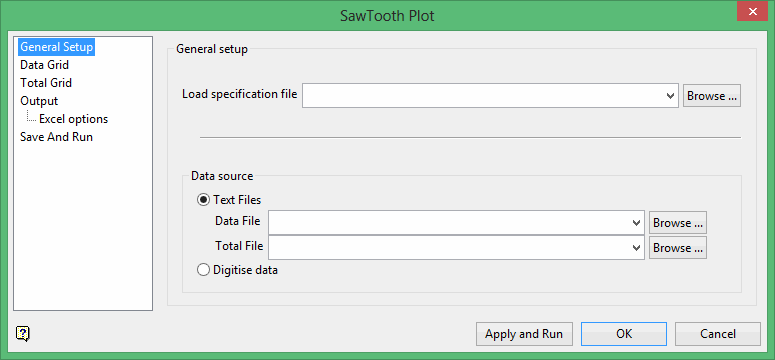Click the help question mark icon

[x=23, y=334]
